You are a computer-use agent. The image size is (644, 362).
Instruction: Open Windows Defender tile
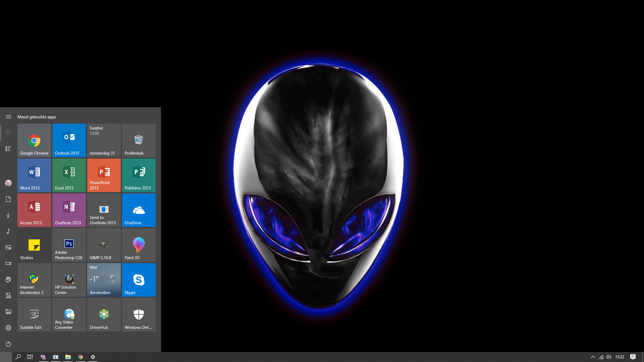pyautogui.click(x=139, y=315)
